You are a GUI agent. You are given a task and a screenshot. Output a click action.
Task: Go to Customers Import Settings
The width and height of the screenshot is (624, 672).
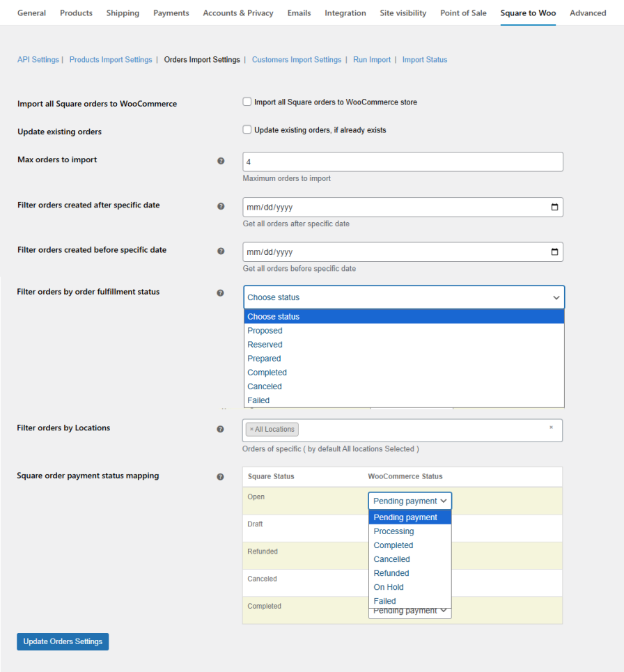[296, 59]
